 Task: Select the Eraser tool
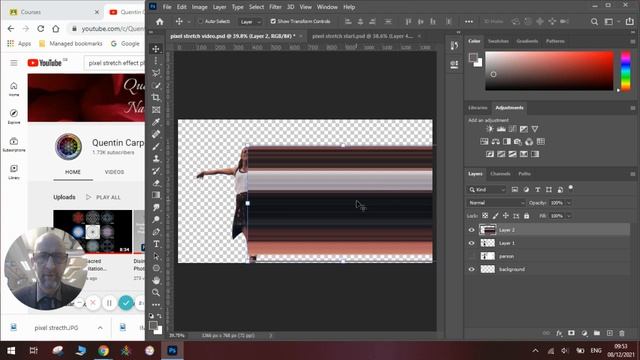pos(156,183)
